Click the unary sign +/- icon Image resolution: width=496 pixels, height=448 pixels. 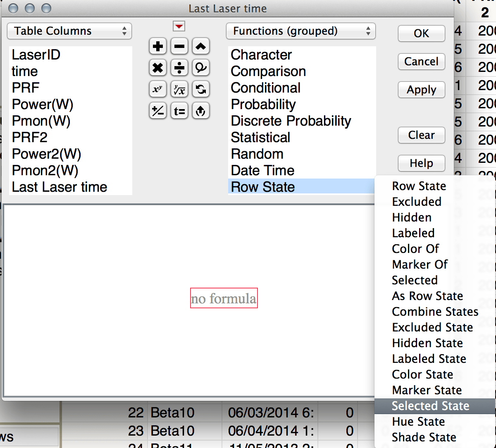157,111
